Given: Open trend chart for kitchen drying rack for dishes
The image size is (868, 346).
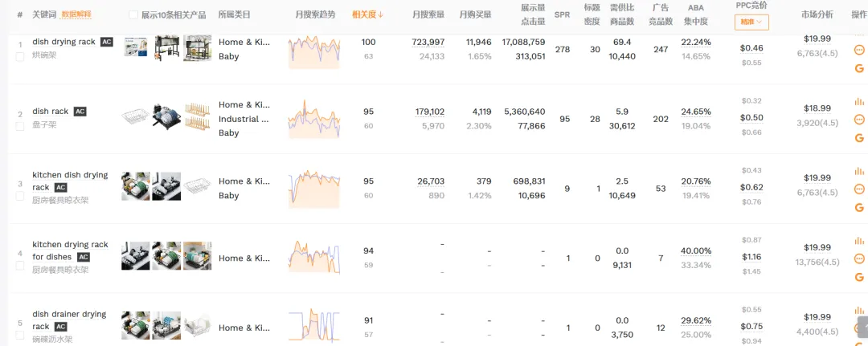Looking at the screenshot, I should click(x=314, y=257).
